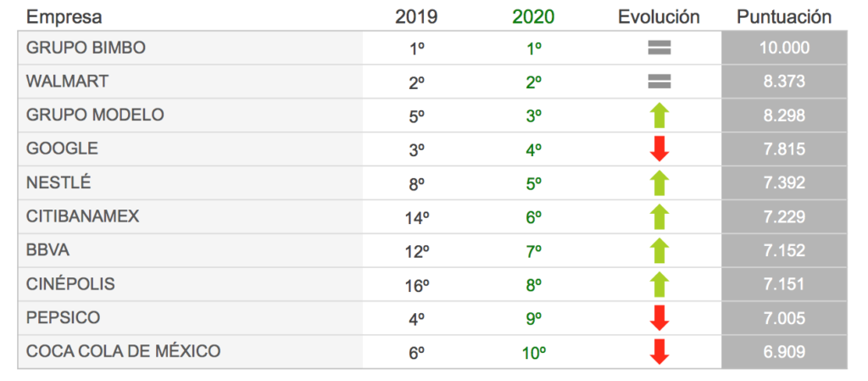Click the green up arrow for Nestlé
This screenshot has height=381, width=868.
click(x=659, y=182)
